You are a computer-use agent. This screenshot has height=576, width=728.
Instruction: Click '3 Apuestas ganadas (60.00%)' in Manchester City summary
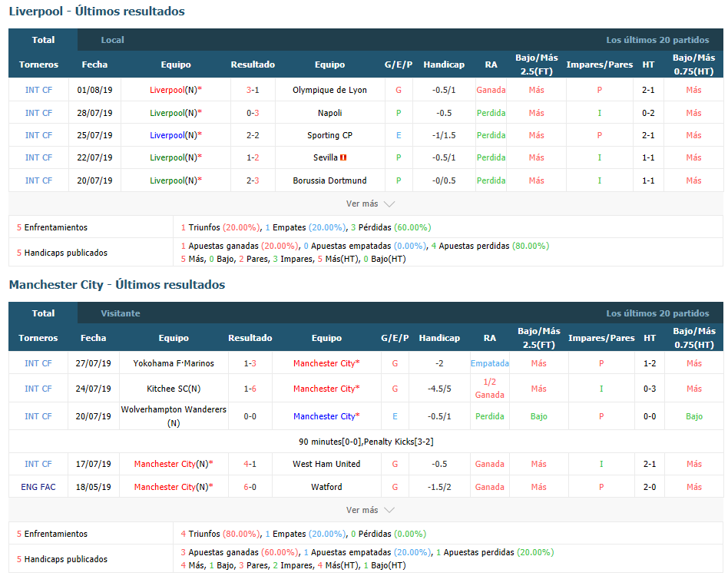pyautogui.click(x=240, y=552)
